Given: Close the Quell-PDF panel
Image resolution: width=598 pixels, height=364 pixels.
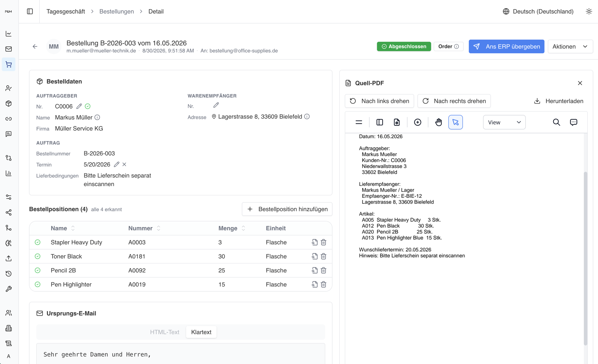Looking at the screenshot, I should click(x=580, y=83).
